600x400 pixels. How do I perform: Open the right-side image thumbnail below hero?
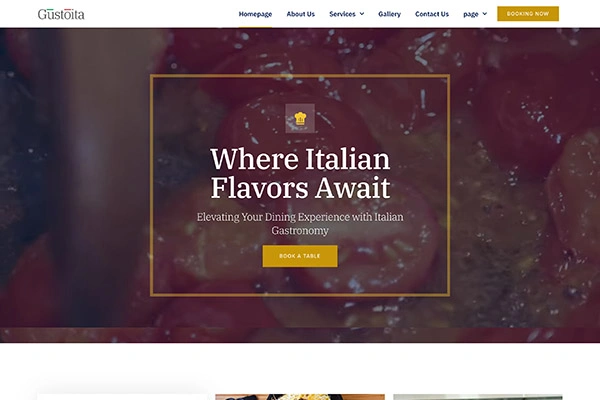click(478, 397)
